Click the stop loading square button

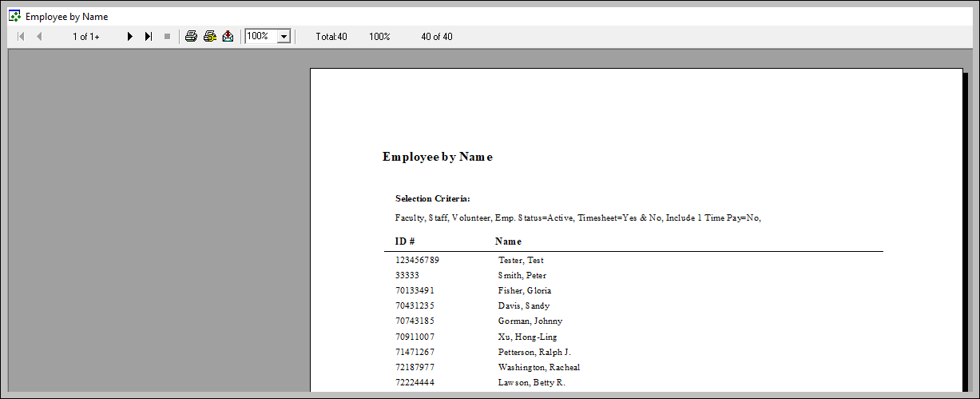coord(167,37)
